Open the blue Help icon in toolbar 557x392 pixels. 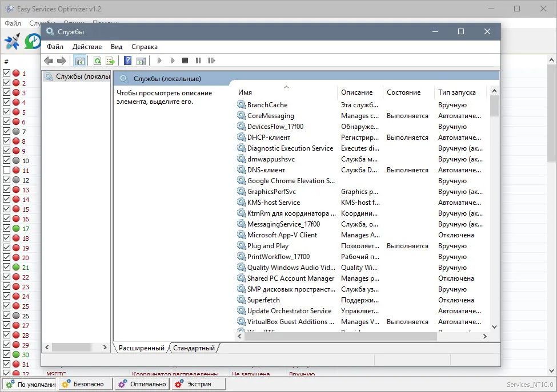(x=127, y=60)
